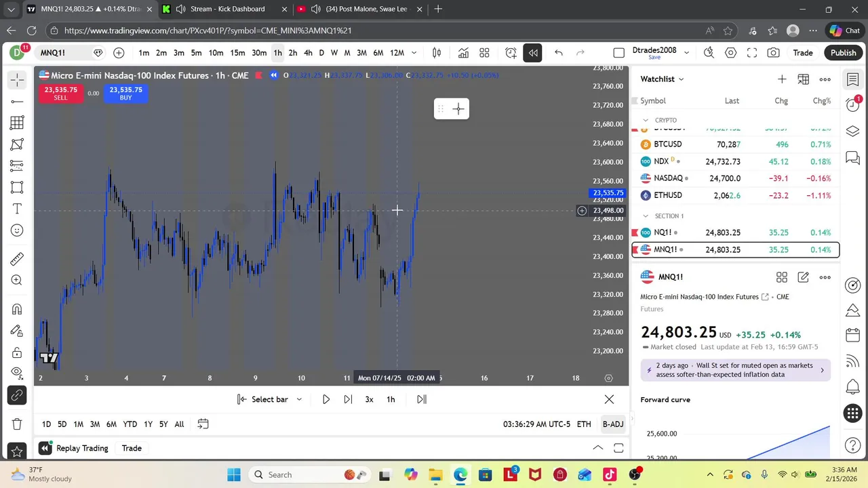This screenshot has height=488, width=868.
Task: Open the browser tab search chevron
Action: tap(11, 9)
